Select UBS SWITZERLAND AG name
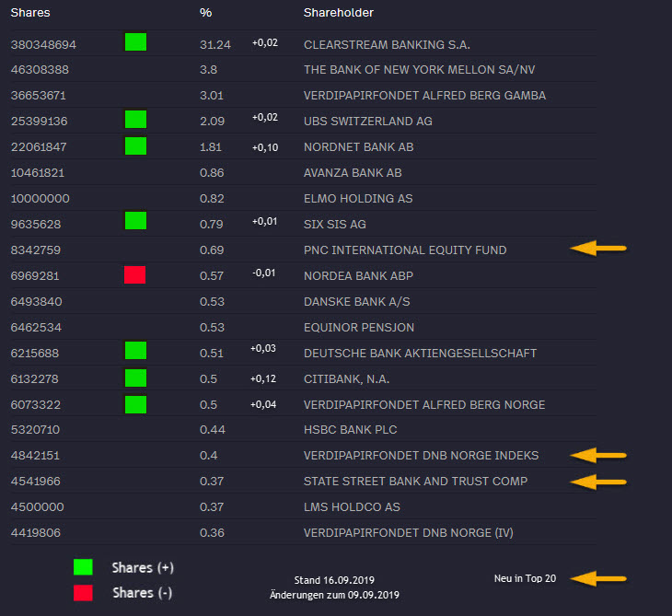Screen dimensions: 672x616 pyautogui.click(x=367, y=122)
